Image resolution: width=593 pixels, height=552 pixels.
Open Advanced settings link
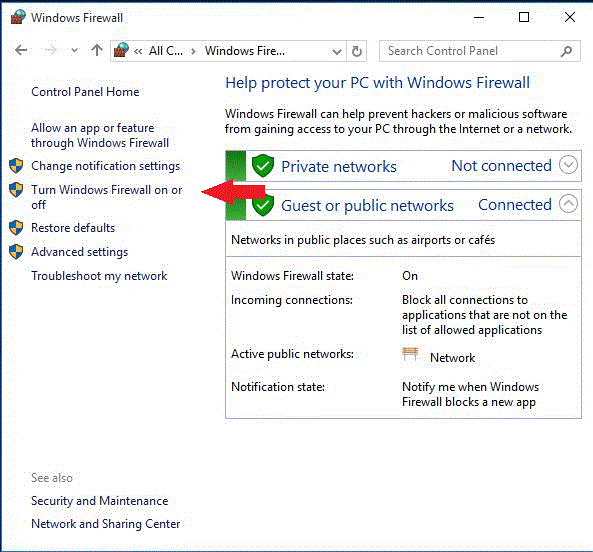point(79,252)
